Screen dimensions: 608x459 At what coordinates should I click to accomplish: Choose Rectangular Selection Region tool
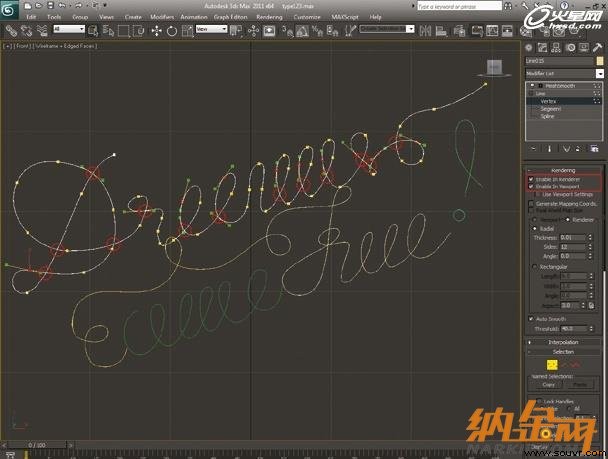[x=124, y=31]
